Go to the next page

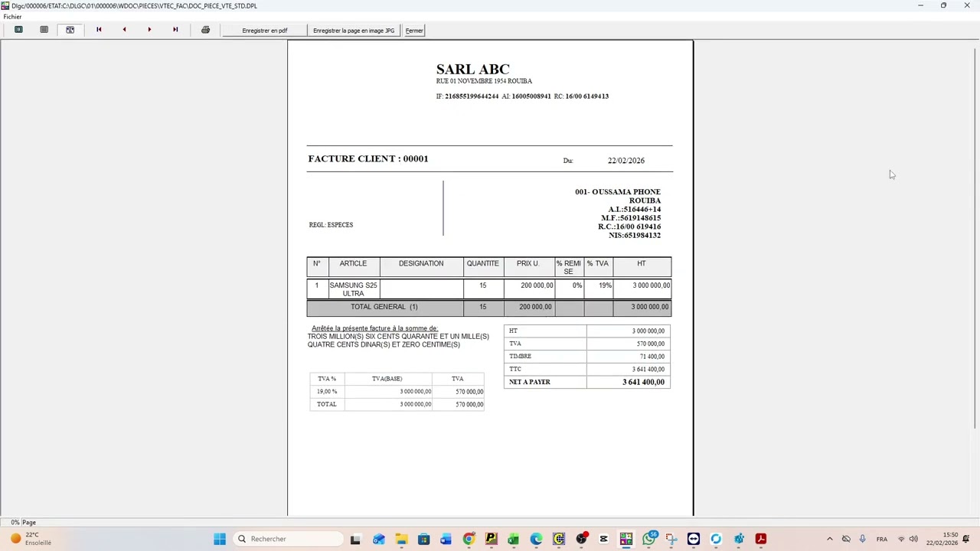pyautogui.click(x=149, y=30)
